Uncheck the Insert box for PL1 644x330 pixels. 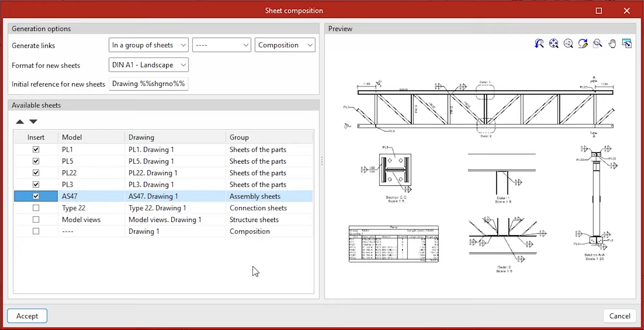click(36, 150)
